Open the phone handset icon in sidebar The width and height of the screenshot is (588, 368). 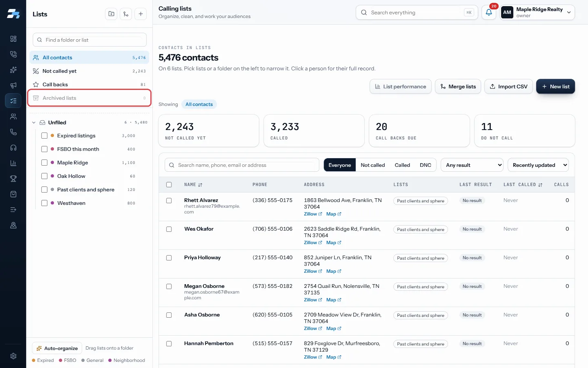click(x=13, y=132)
